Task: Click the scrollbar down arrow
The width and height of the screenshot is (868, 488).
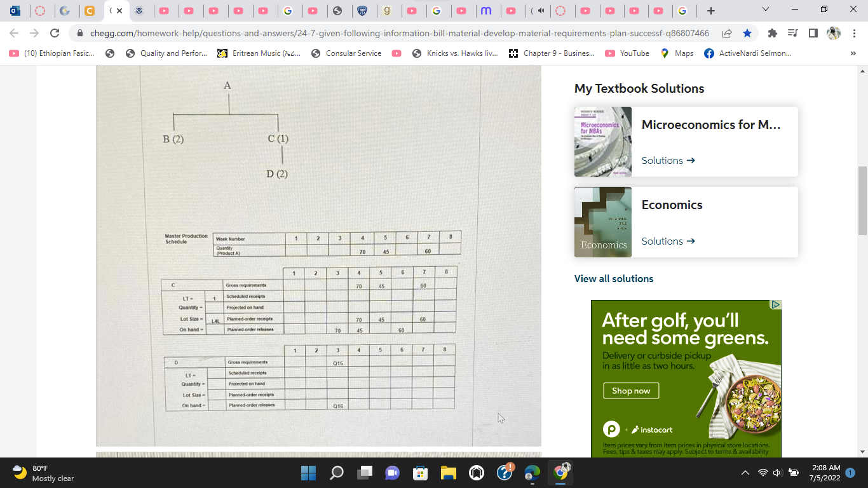Action: tap(862, 452)
